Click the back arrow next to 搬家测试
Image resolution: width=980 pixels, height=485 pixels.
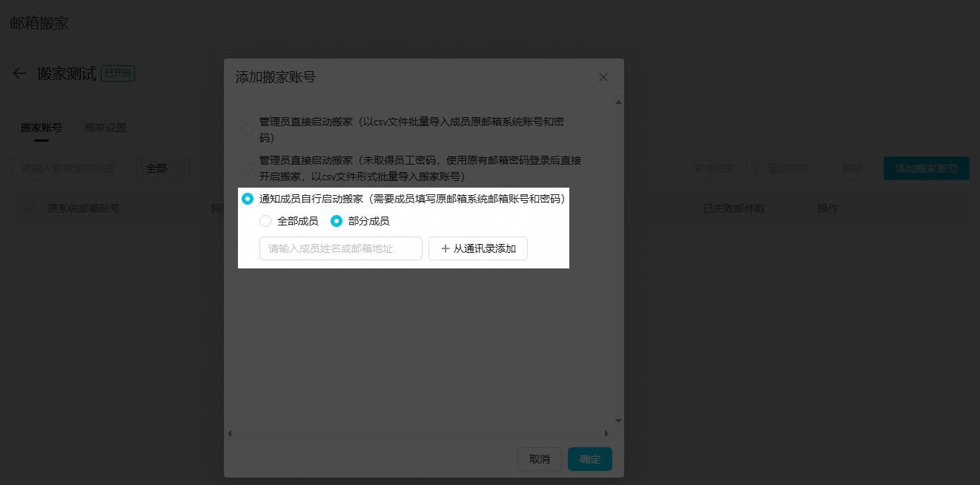19,73
